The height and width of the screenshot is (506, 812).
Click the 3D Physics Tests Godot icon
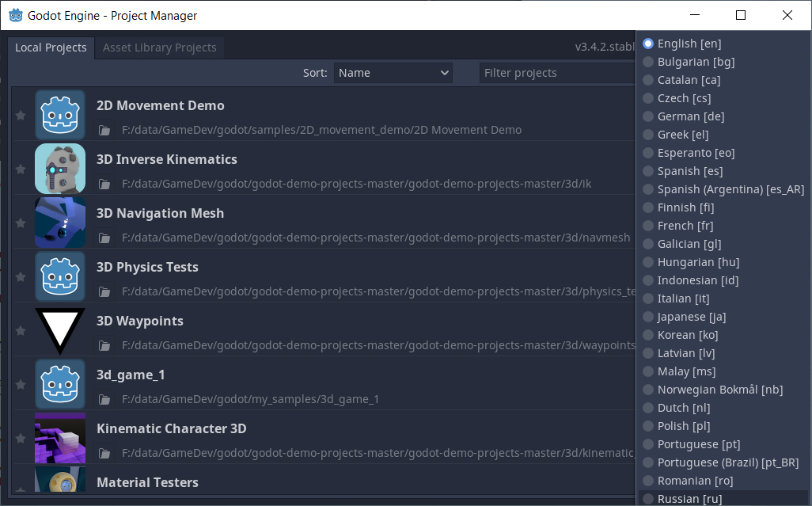60,276
